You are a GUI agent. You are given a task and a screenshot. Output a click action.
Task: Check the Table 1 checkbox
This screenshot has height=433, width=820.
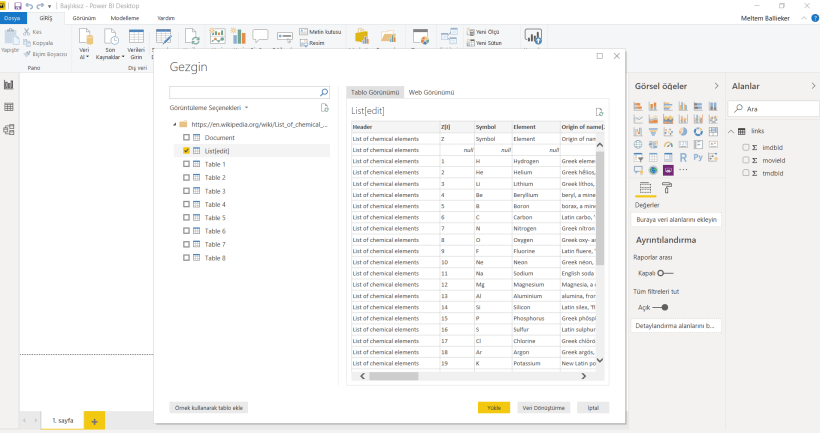186,164
